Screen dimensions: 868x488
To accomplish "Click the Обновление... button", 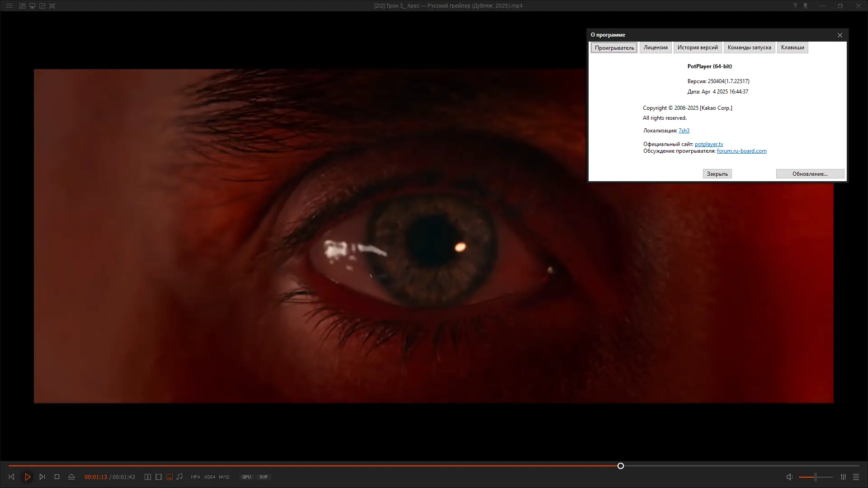I will [810, 174].
